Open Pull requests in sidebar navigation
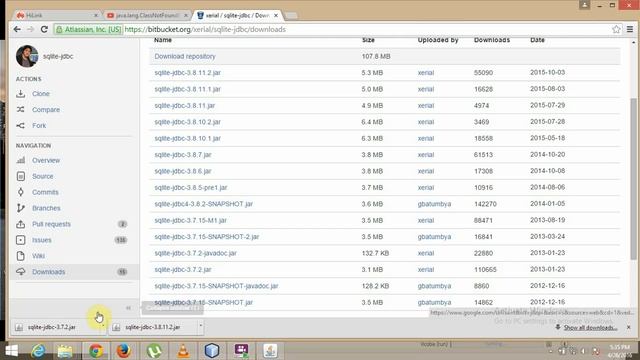 (51, 224)
